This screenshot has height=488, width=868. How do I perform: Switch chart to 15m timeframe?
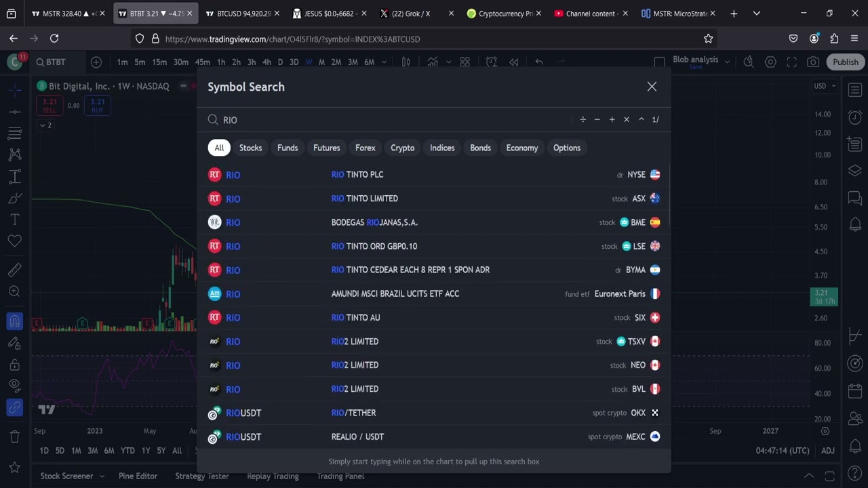(x=159, y=62)
